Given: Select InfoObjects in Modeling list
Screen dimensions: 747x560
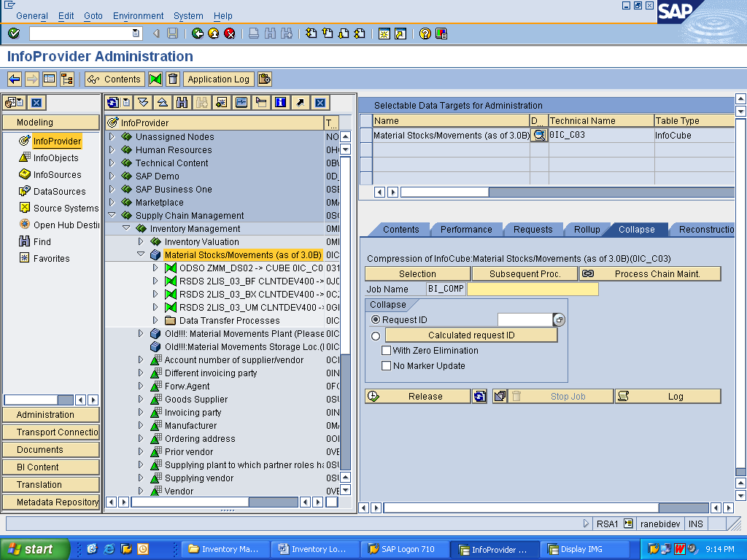Looking at the screenshot, I should click(x=55, y=157).
